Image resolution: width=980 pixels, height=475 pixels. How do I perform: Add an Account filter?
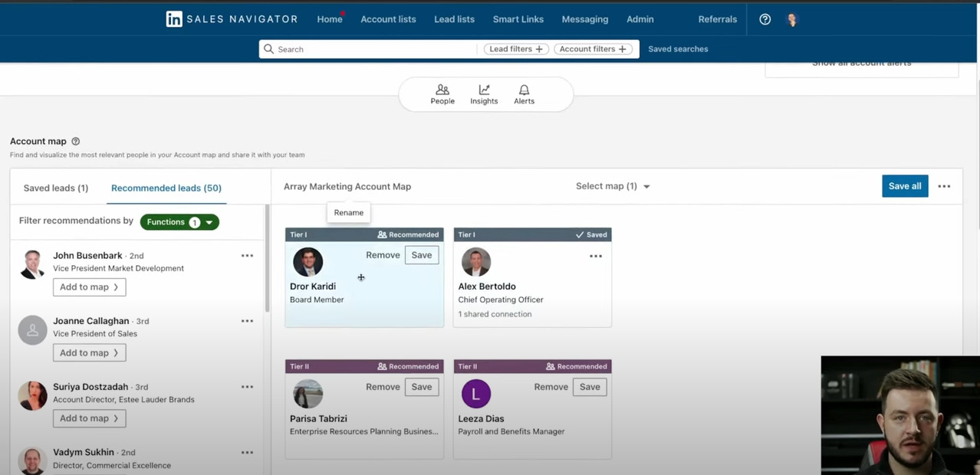tap(593, 49)
